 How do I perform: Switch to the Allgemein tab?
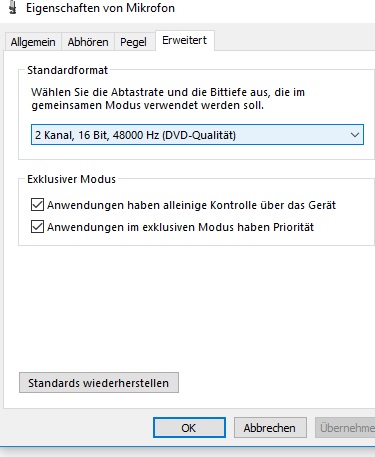[x=33, y=42]
